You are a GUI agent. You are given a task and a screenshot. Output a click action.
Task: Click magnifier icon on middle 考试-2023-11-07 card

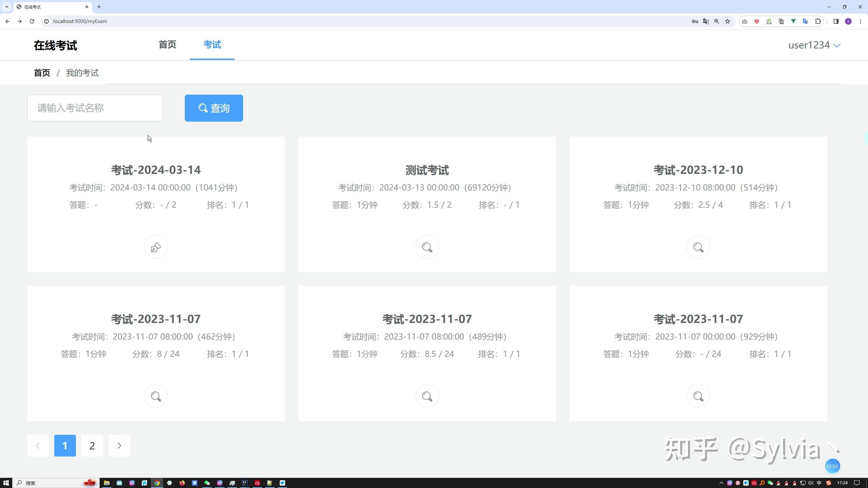pos(427,395)
